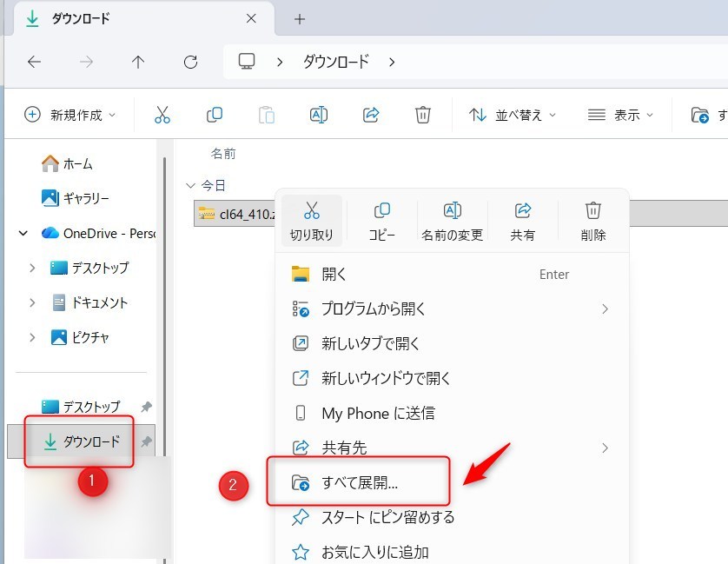Add a new tab with the plus button
Screen dimensions: 728x564
[300, 19]
